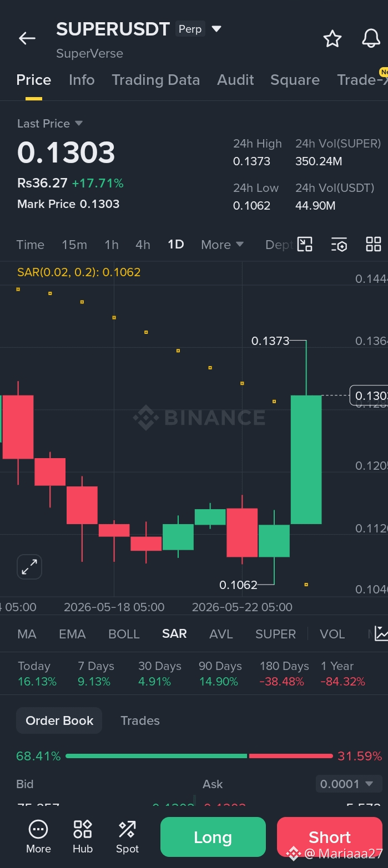Open the Trading Data tab
388x868 pixels.
pyautogui.click(x=155, y=80)
